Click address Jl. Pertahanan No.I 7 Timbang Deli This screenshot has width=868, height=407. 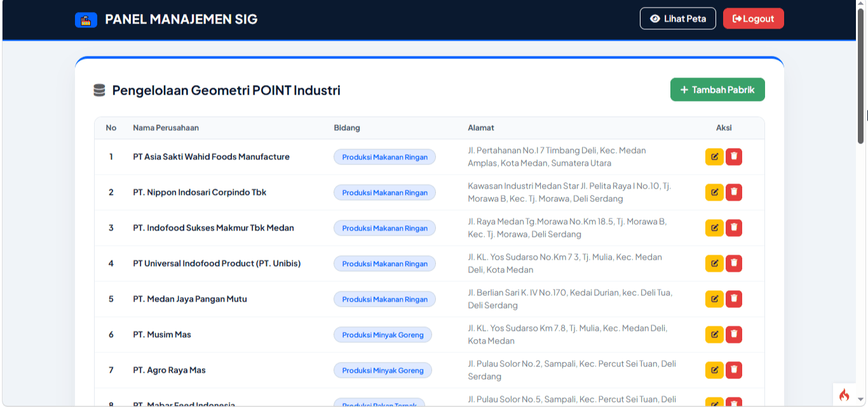[x=557, y=157]
